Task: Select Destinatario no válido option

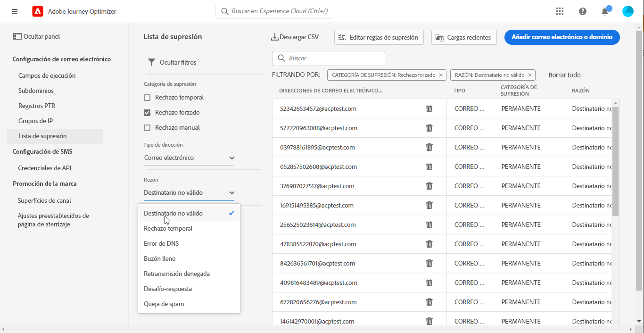Action: point(189,213)
